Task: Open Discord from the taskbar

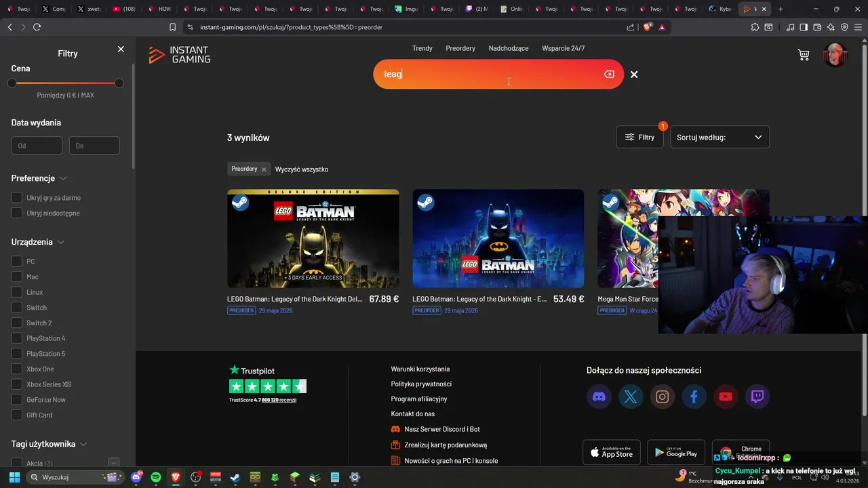Action: (136, 477)
